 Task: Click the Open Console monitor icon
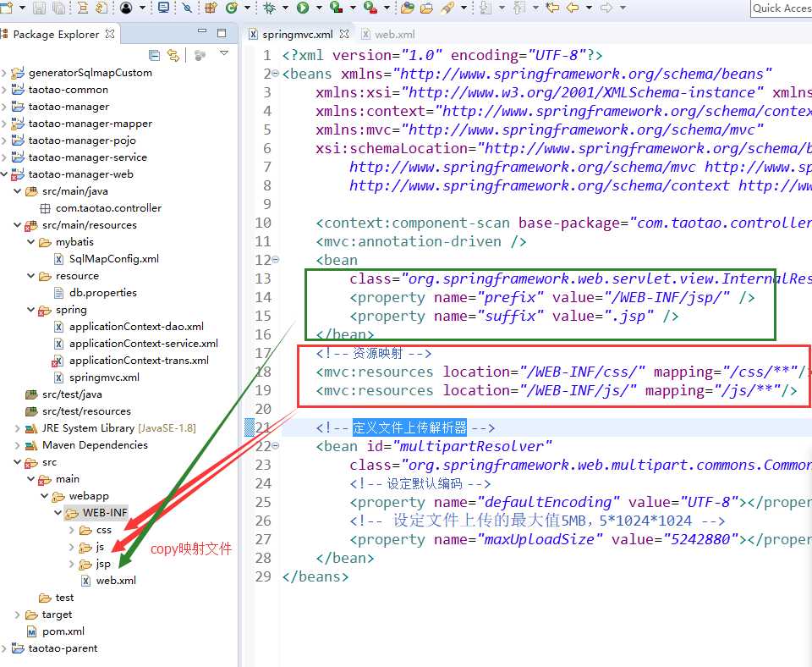(163, 8)
